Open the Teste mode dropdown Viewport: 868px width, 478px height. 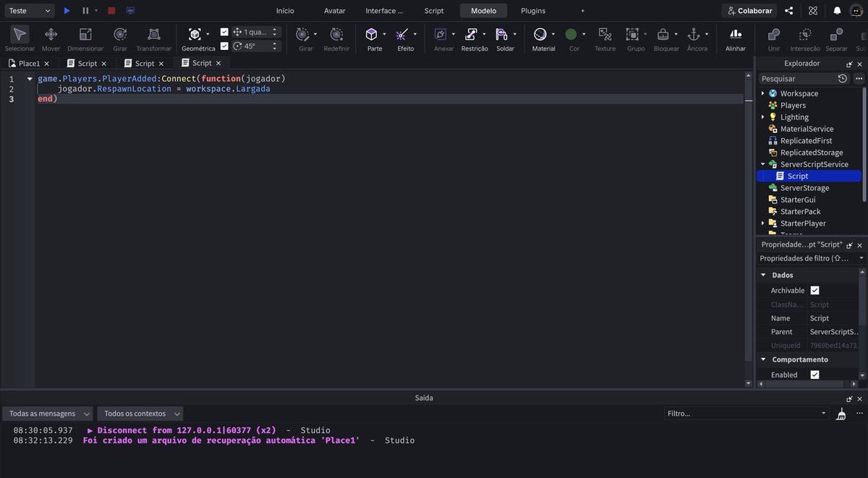(29, 11)
